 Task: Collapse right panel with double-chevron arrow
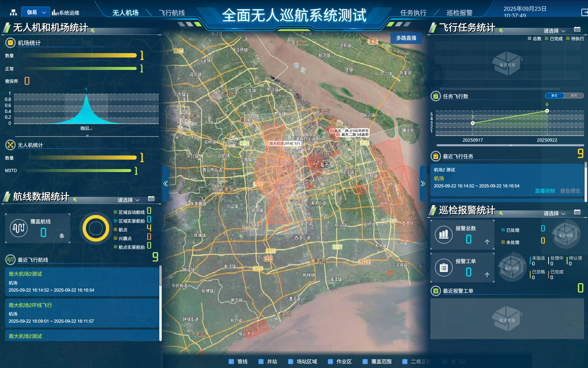pyautogui.click(x=423, y=184)
